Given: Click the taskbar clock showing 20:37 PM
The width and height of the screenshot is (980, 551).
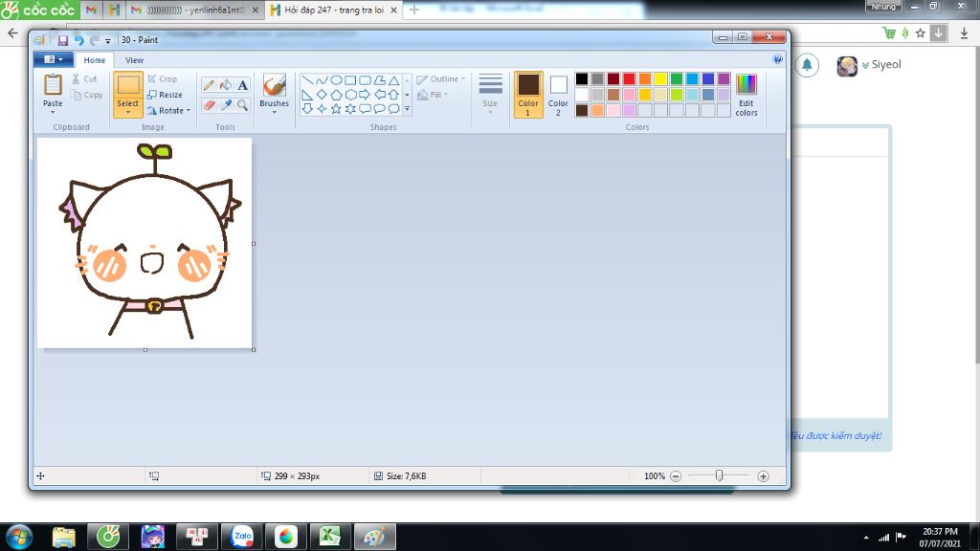Looking at the screenshot, I should click(x=940, y=538).
